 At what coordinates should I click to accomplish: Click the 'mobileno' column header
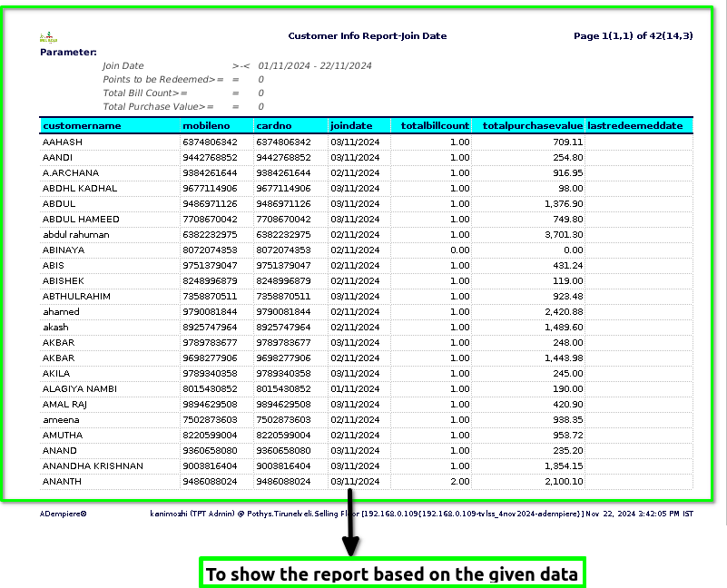pos(206,125)
